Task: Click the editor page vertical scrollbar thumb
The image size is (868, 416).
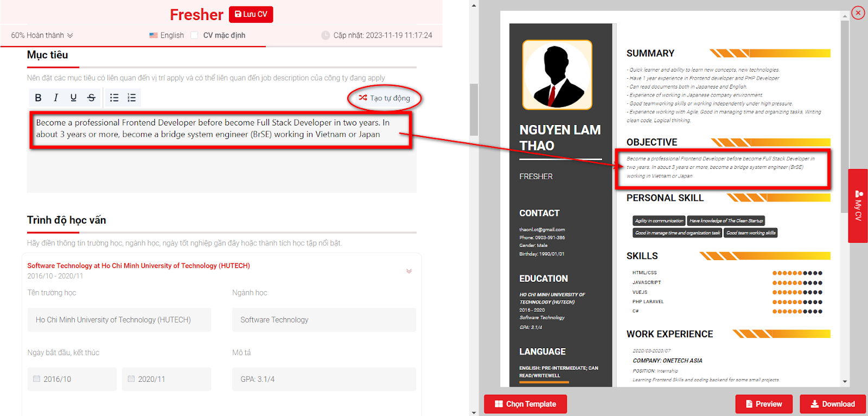Action: (x=474, y=109)
